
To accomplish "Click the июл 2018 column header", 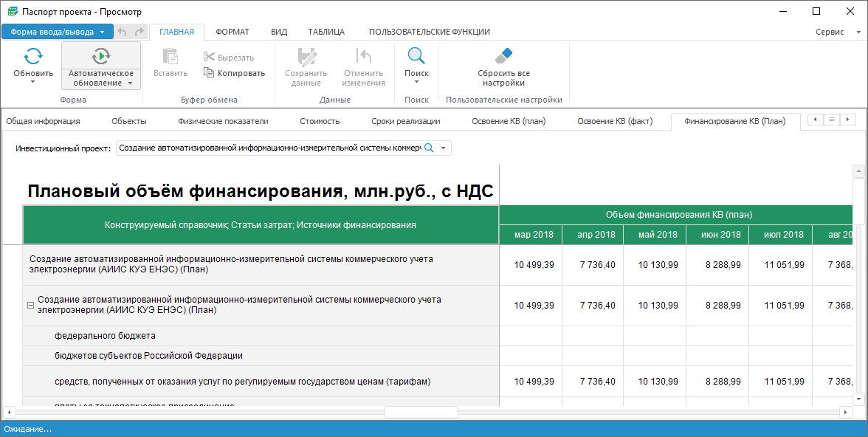I will pos(781,234).
